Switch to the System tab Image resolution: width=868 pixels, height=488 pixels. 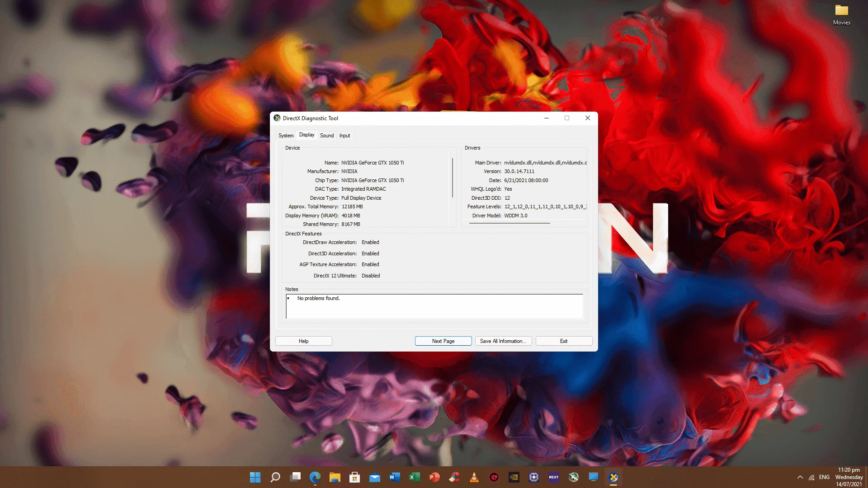pyautogui.click(x=286, y=136)
